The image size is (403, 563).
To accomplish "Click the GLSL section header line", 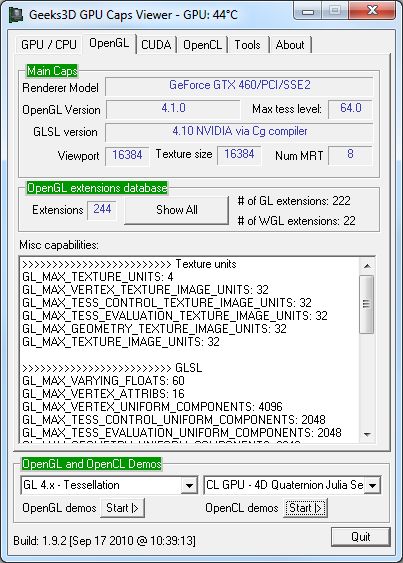I will 112,368.
